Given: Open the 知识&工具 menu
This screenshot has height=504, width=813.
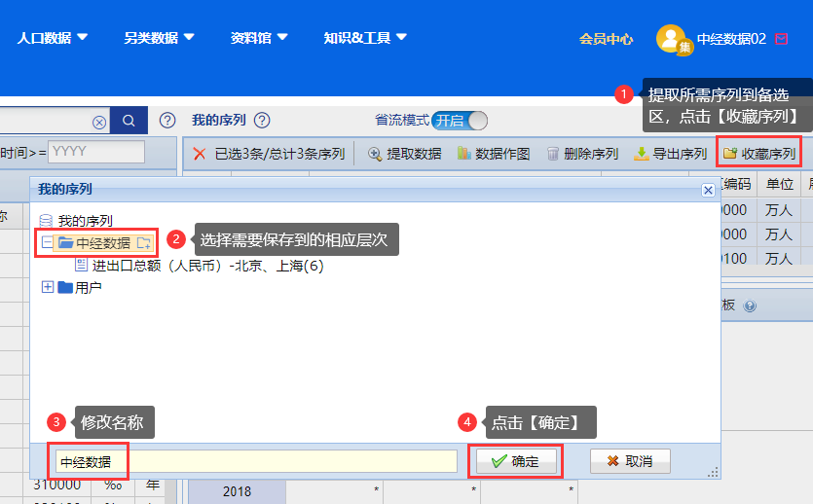Looking at the screenshot, I should (365, 38).
